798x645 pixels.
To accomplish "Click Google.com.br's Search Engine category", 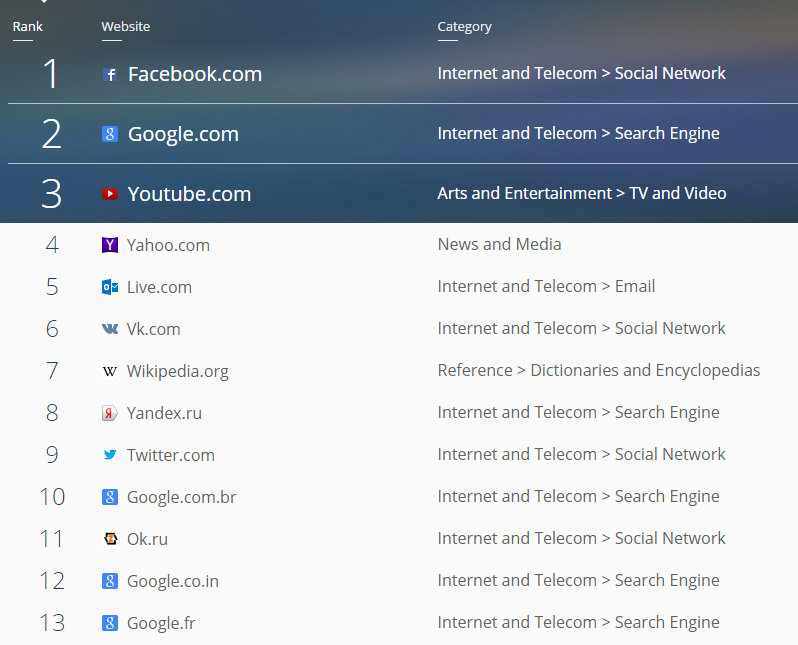I will point(579,496).
